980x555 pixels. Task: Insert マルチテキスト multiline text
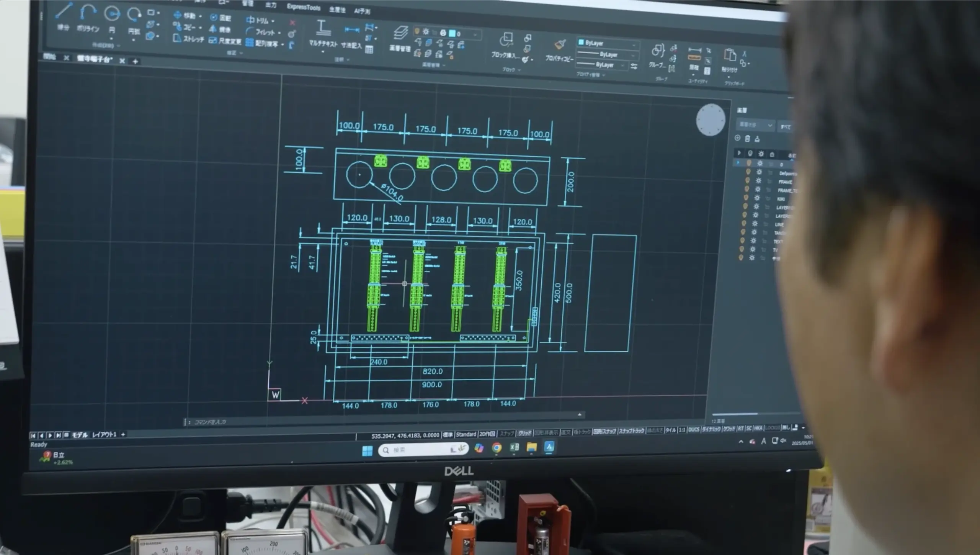tap(323, 34)
